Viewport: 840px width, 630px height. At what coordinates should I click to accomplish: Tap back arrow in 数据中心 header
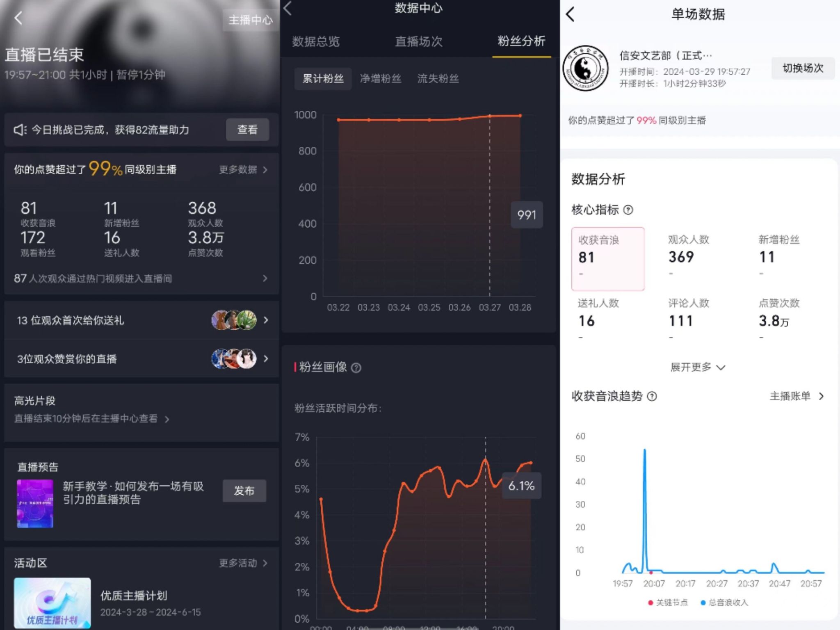[288, 8]
